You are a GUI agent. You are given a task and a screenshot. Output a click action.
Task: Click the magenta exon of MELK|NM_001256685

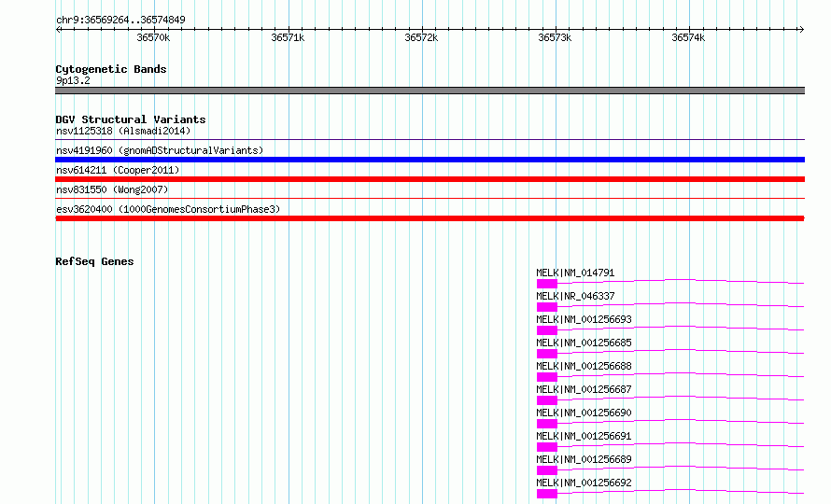(x=547, y=354)
